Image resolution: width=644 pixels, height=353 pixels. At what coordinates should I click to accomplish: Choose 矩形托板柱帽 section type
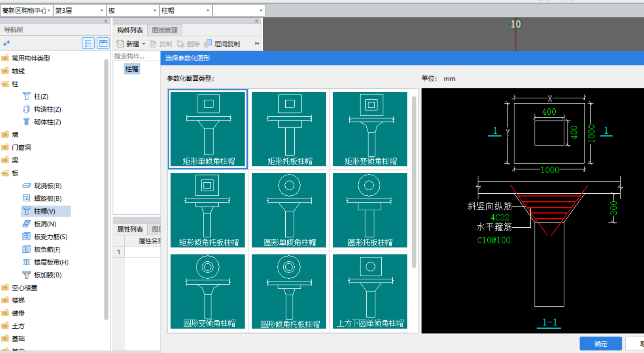coord(289,129)
